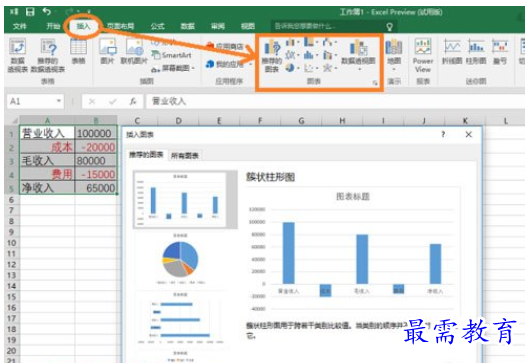Switch to the View (视图) tab
This screenshot has width=525, height=363.
click(x=248, y=26)
